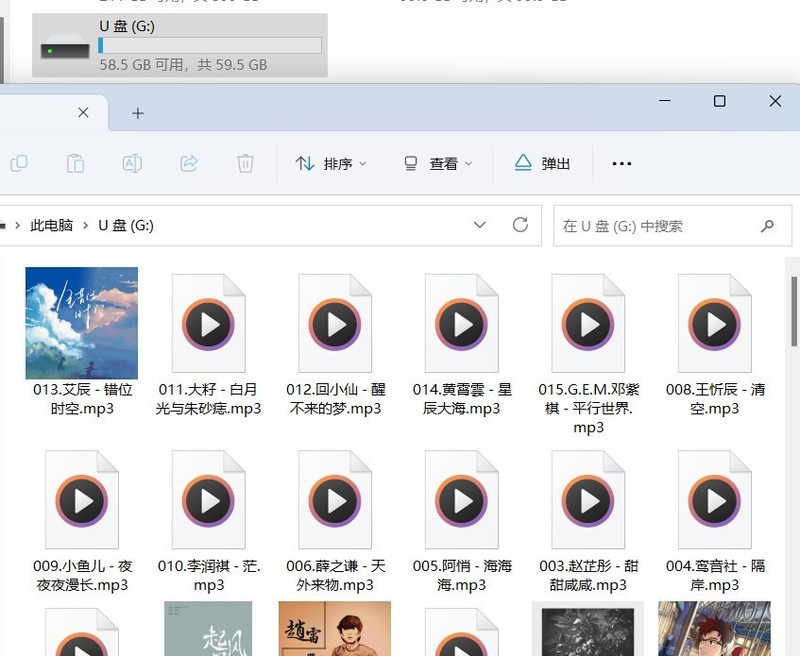Select the Rename icon

(132, 163)
